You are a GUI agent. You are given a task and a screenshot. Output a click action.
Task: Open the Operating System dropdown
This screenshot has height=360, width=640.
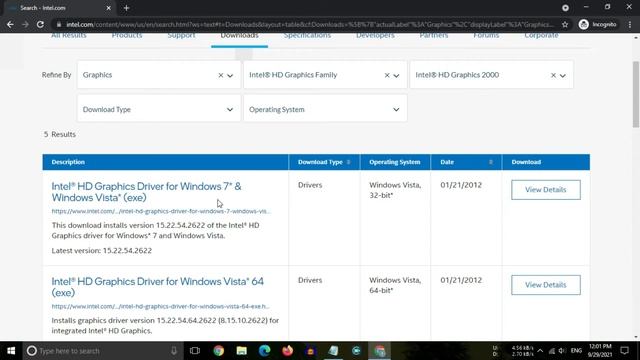325,109
